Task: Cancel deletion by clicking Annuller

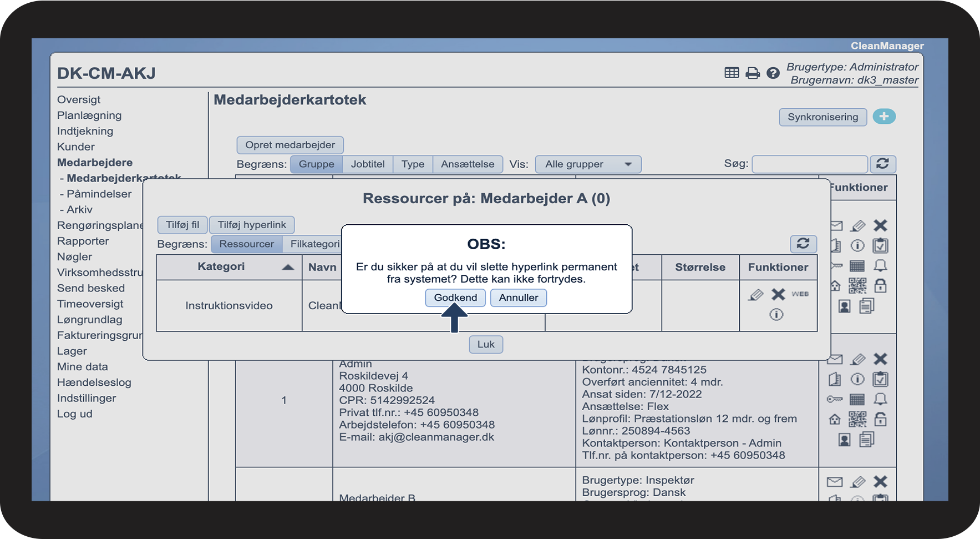Action: tap(518, 298)
